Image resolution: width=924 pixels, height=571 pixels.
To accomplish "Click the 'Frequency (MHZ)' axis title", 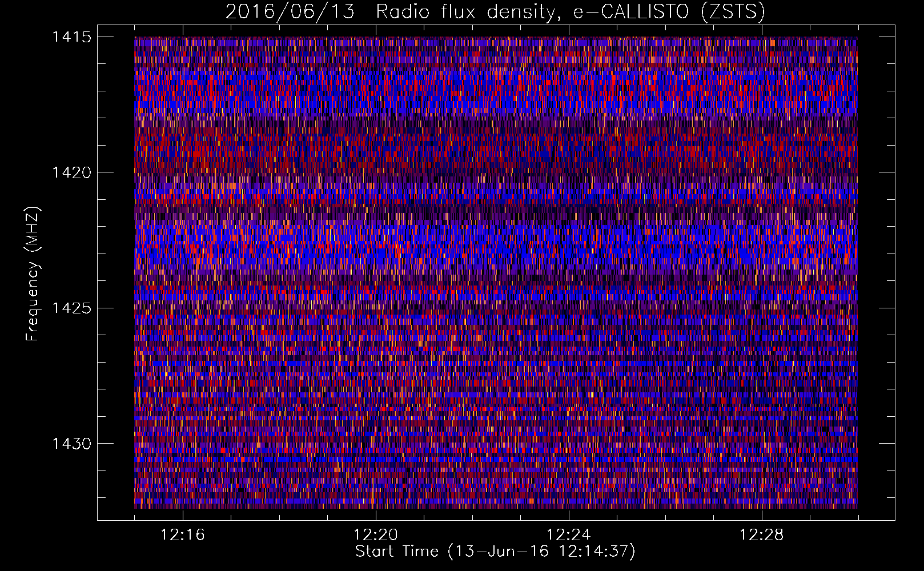I will point(33,274).
